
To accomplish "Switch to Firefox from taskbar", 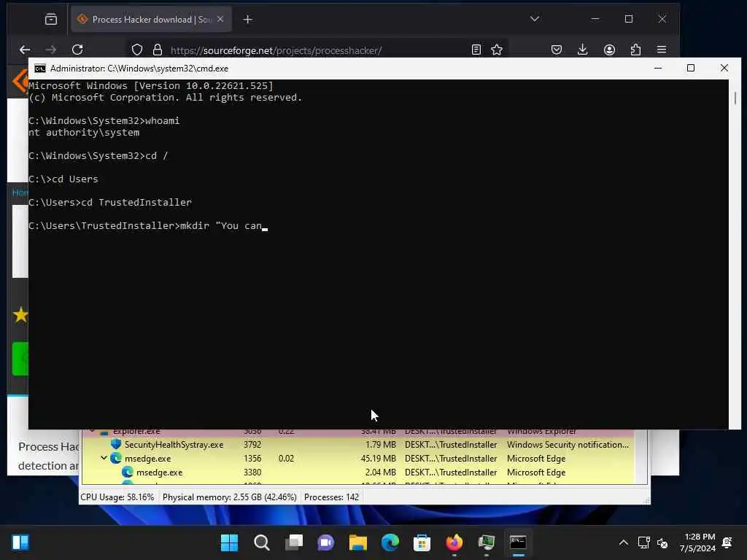I will coord(454,542).
